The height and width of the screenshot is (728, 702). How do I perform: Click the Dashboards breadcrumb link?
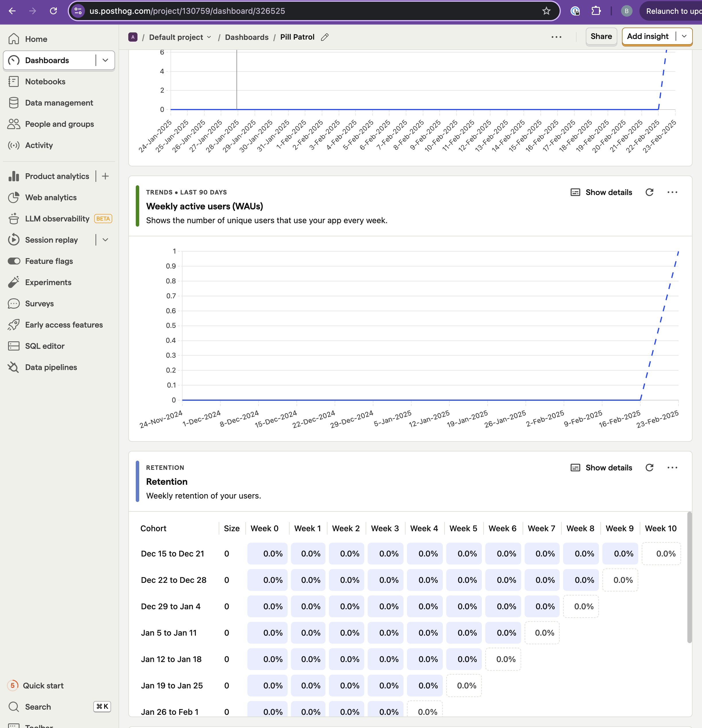tap(246, 37)
